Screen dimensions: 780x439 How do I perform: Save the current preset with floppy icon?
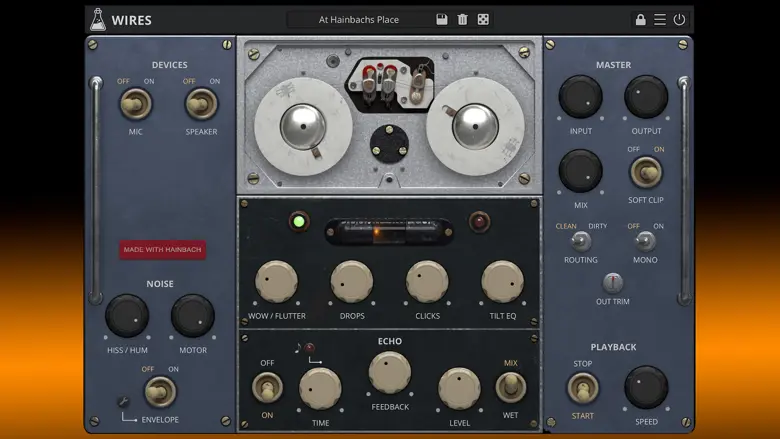[x=442, y=19]
